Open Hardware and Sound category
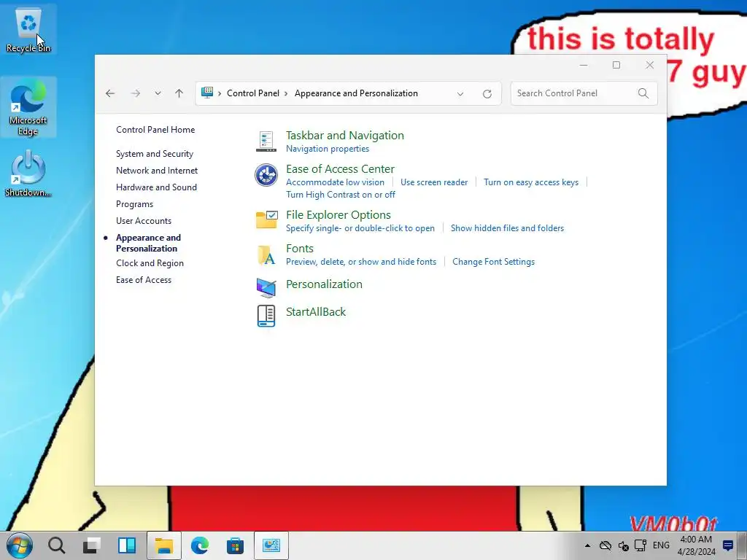The image size is (747, 560). pos(156,187)
